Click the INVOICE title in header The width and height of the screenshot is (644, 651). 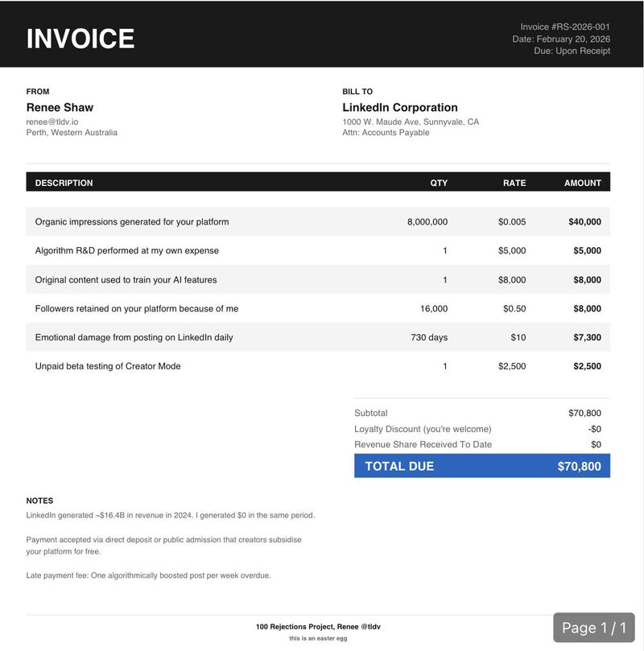point(80,39)
